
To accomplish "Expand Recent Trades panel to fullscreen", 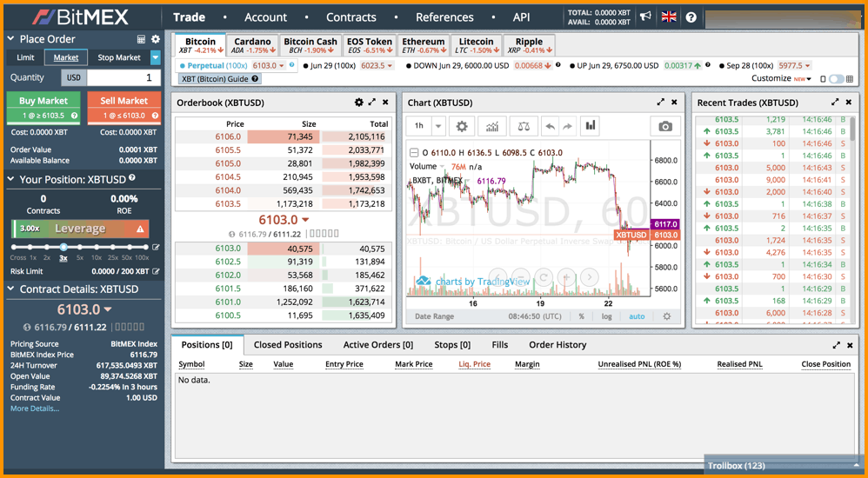I will (835, 103).
